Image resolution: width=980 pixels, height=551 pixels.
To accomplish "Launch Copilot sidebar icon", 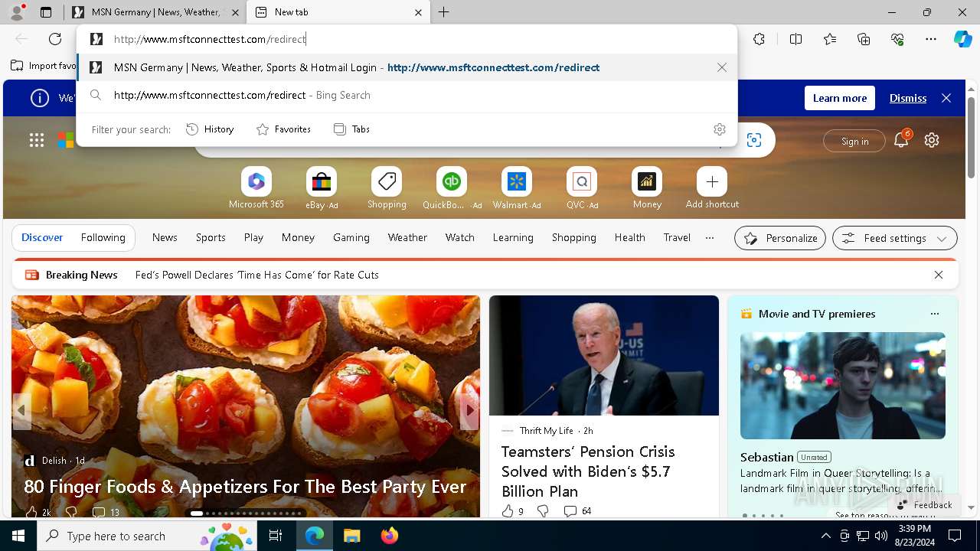I will click(962, 39).
